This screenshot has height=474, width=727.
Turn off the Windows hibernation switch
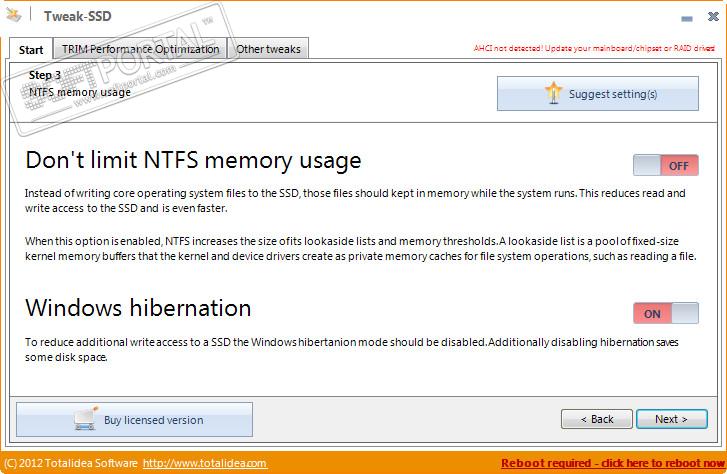tap(665, 313)
